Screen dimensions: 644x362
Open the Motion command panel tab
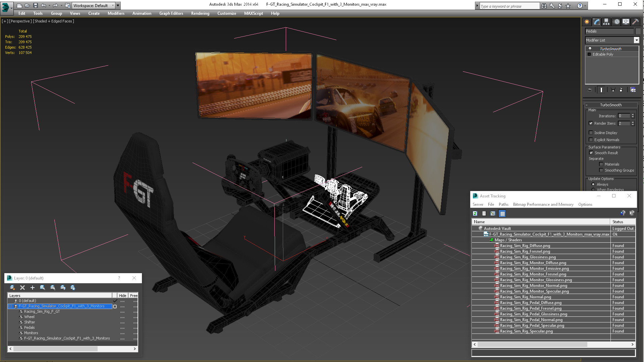click(616, 22)
